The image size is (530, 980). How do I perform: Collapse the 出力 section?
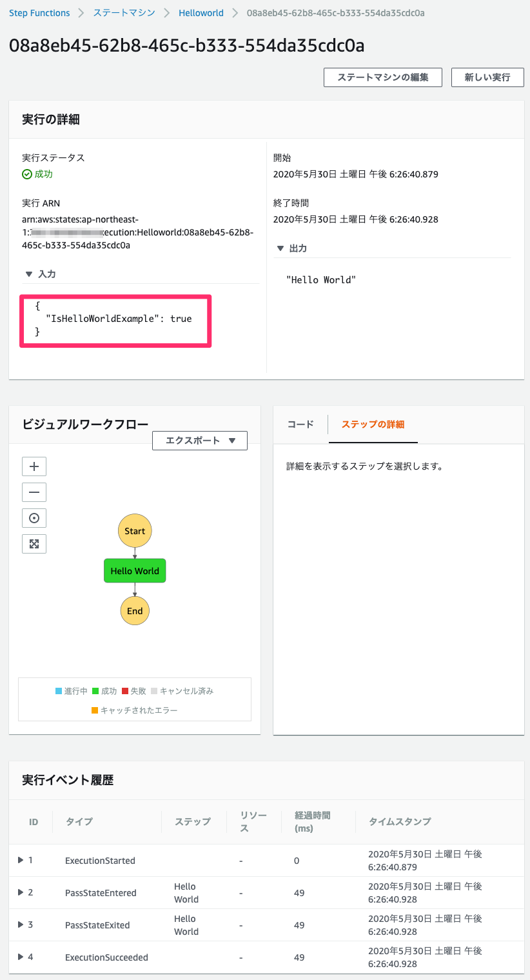point(280,248)
